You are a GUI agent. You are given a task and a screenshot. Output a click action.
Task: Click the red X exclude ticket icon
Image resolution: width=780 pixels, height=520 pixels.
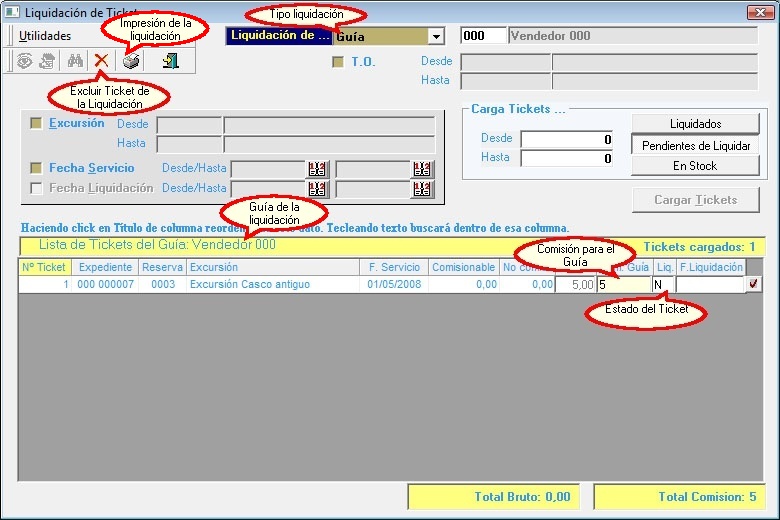[x=101, y=61]
